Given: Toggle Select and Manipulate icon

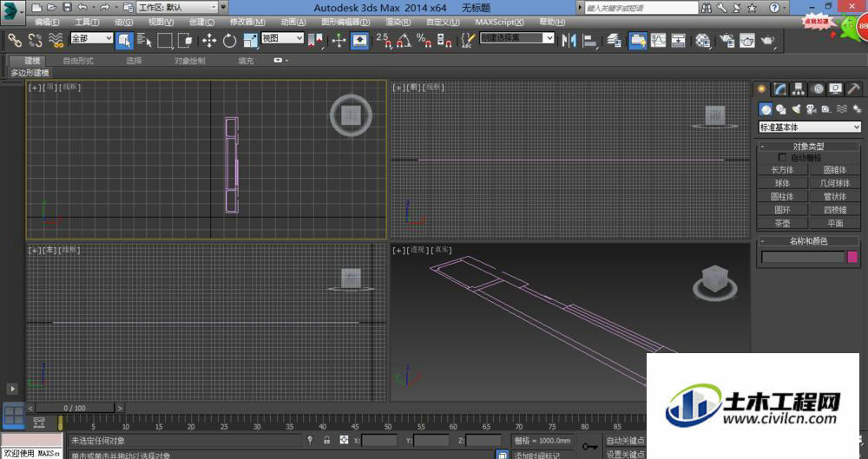Looking at the screenshot, I should point(339,41).
